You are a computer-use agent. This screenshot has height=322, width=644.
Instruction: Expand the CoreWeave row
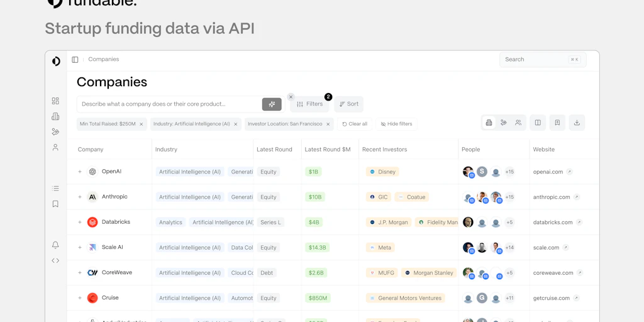click(x=80, y=273)
